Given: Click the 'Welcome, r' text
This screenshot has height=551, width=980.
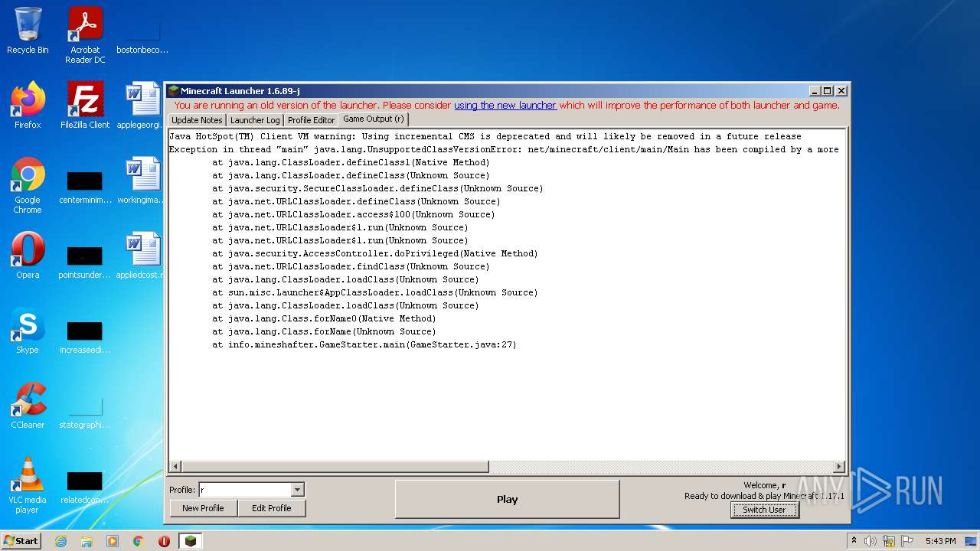Looking at the screenshot, I should (764, 485).
